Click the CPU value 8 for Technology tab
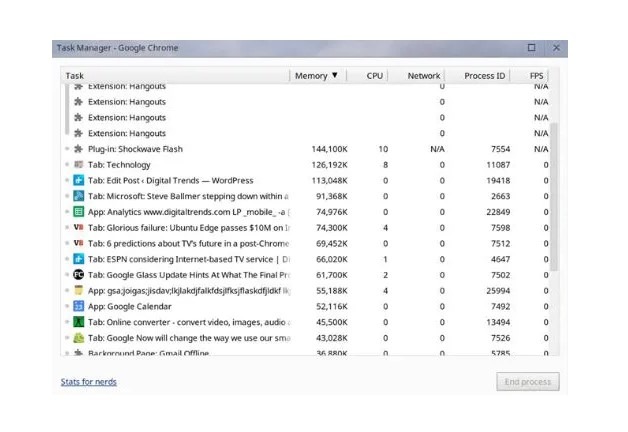 point(385,165)
